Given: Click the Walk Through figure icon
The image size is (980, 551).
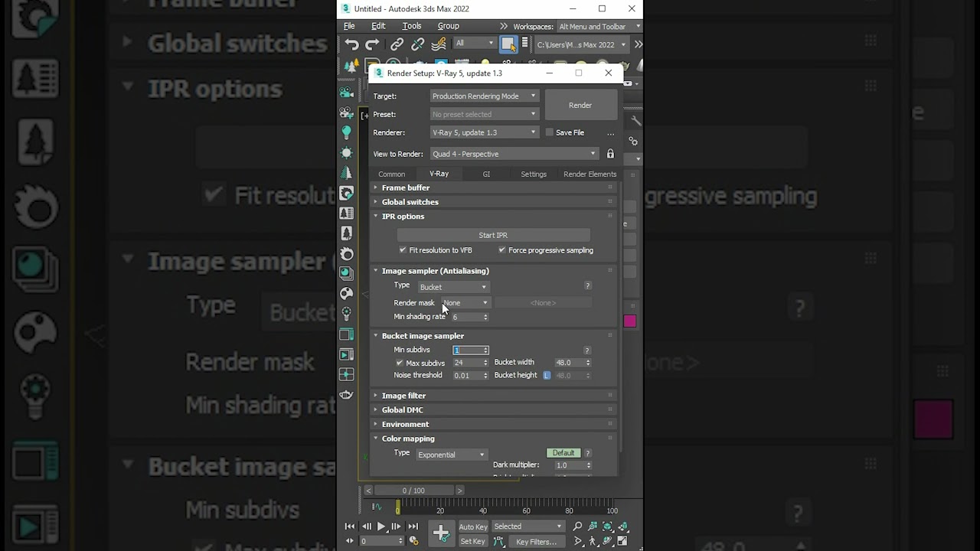Looking at the screenshot, I should click(x=592, y=541).
